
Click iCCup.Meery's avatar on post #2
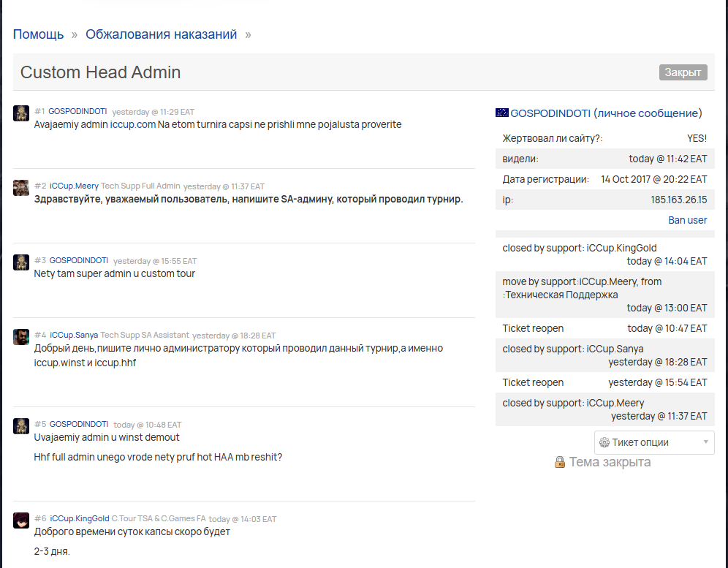click(x=21, y=188)
